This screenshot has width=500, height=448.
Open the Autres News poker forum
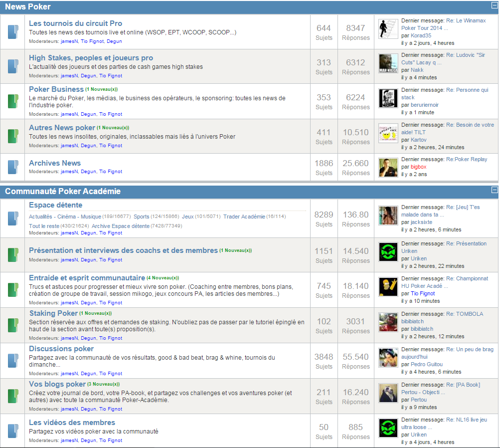(x=62, y=128)
